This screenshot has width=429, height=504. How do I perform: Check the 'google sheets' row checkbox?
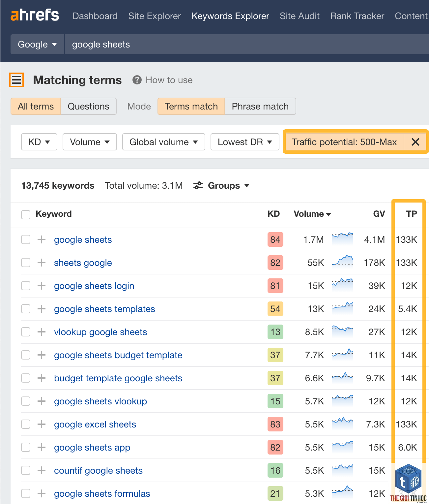pos(26,239)
